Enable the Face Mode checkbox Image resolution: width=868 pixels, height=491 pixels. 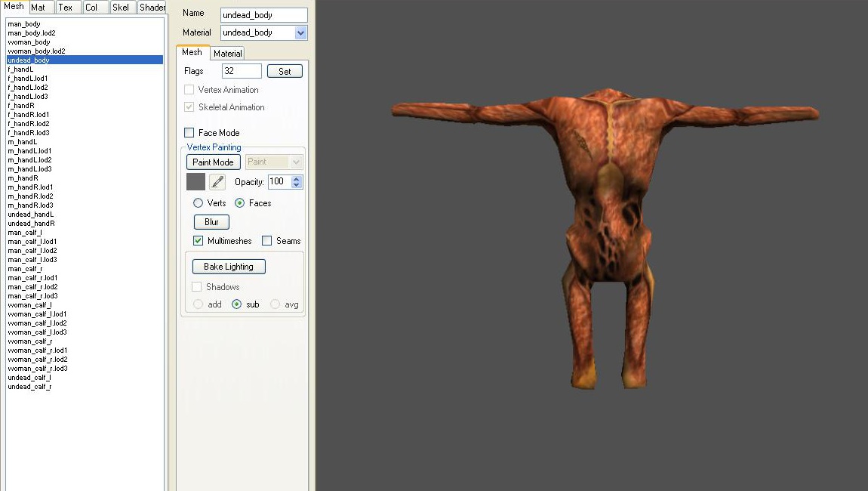[189, 132]
